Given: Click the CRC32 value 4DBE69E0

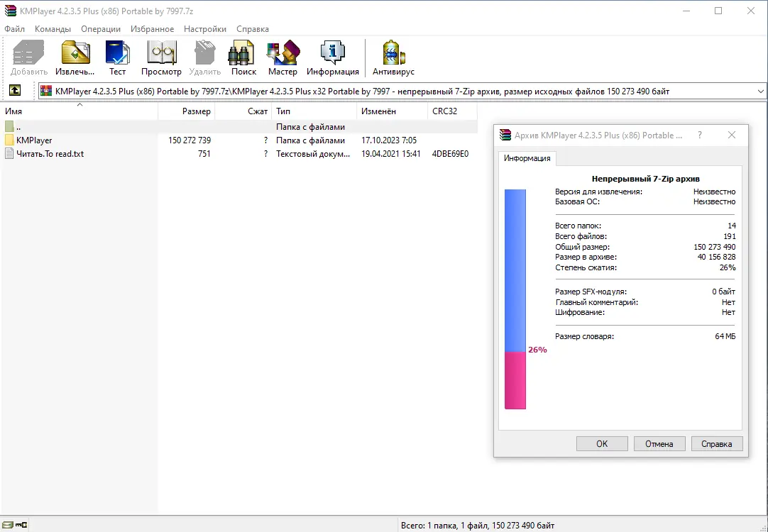Looking at the screenshot, I should pyautogui.click(x=450, y=154).
